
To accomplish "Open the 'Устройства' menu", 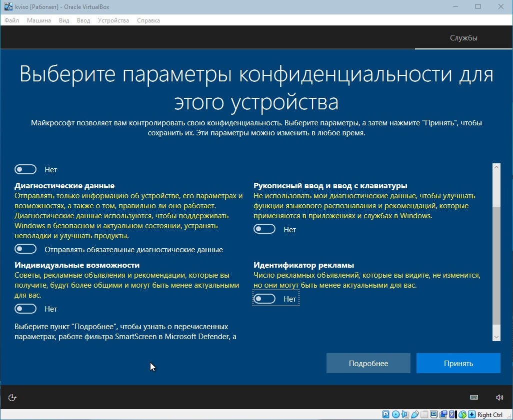I will point(113,20).
